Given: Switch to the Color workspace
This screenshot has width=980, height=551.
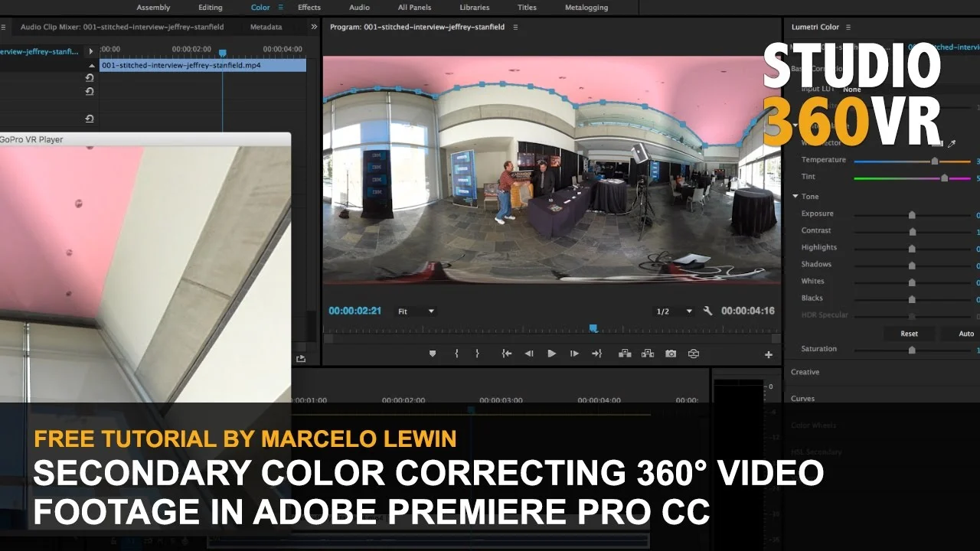Looking at the screenshot, I should pyautogui.click(x=260, y=8).
